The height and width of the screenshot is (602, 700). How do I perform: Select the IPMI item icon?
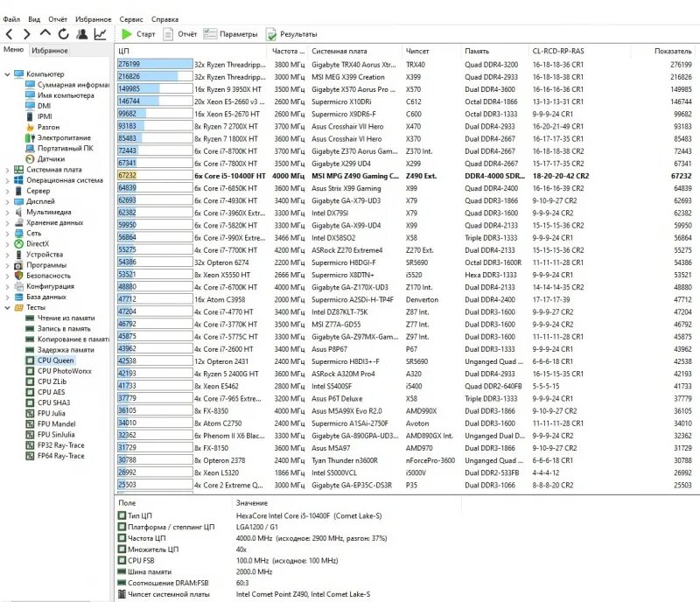(x=30, y=116)
